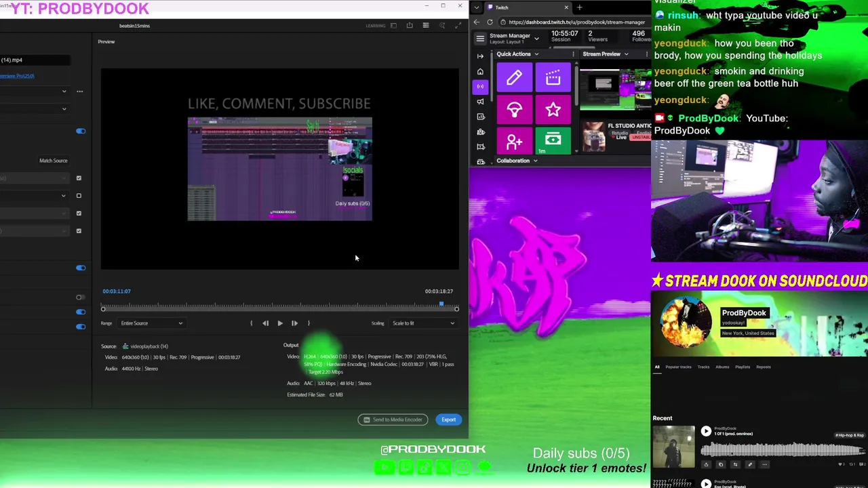Uncheck the fourth checkbox below Match Source
This screenshot has height=488, width=868.
click(79, 231)
